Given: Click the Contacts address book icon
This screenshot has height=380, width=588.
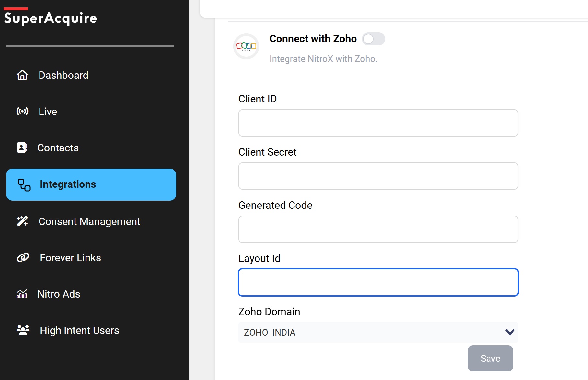Looking at the screenshot, I should tap(22, 148).
